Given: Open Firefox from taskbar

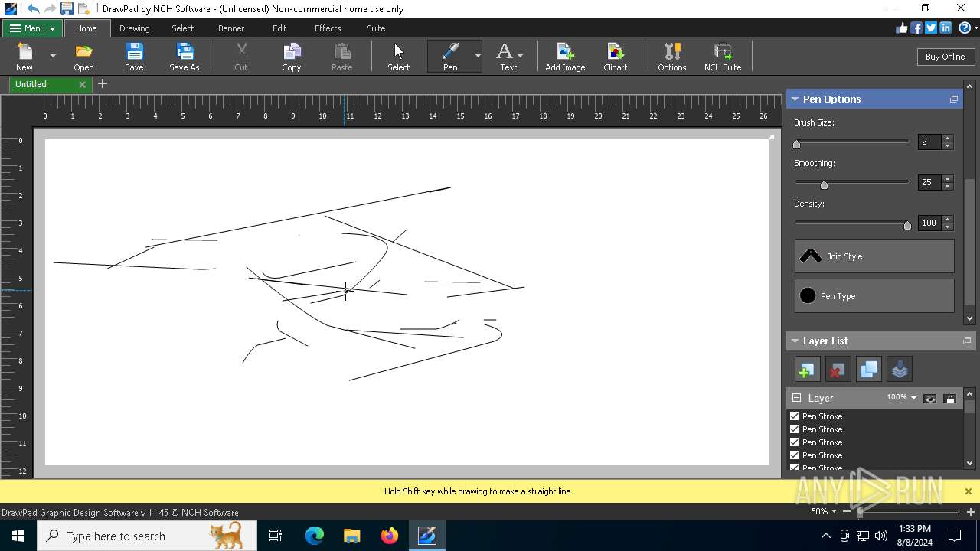Looking at the screenshot, I should 390,536.
